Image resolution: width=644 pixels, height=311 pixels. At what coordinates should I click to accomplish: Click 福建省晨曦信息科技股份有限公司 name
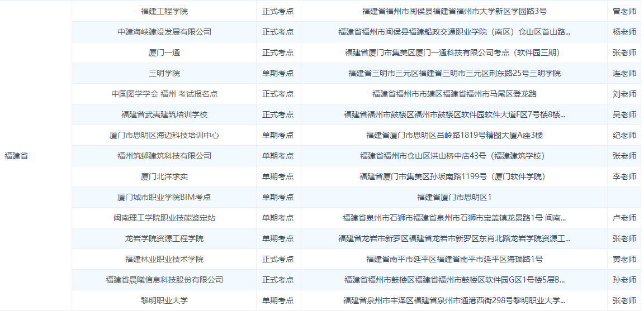[x=164, y=280]
